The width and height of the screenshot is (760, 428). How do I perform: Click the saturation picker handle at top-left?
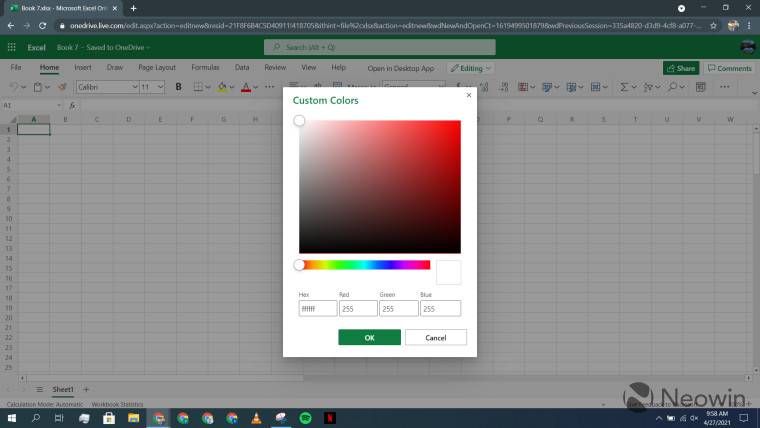coord(299,121)
